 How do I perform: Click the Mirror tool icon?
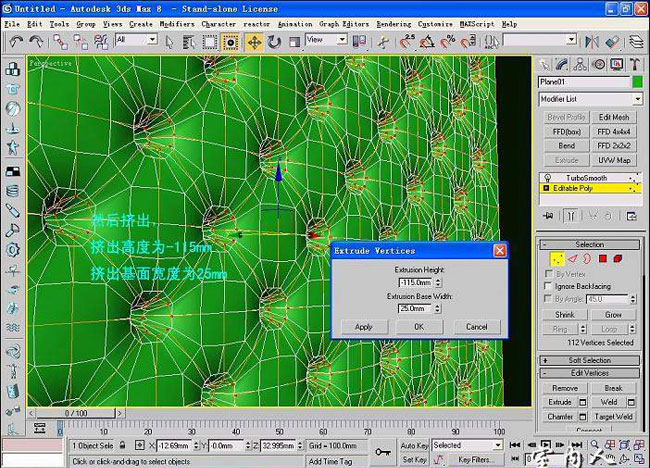592,41
